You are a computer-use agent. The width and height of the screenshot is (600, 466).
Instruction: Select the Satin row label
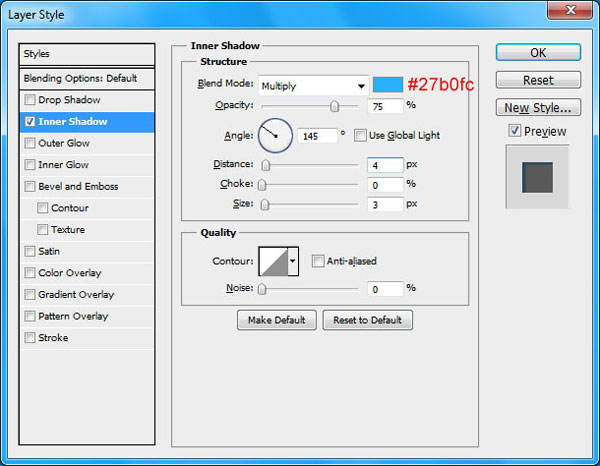pos(49,251)
